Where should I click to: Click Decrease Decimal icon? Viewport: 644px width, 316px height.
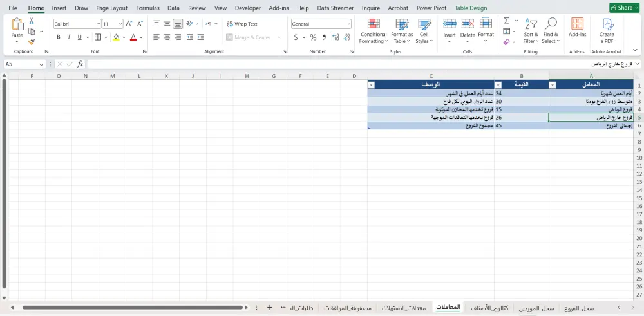346,37
